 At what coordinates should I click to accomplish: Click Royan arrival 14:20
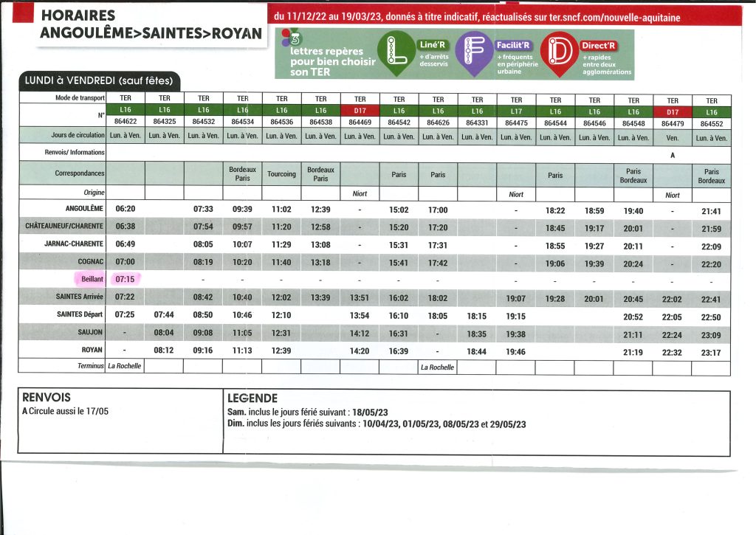(x=360, y=351)
